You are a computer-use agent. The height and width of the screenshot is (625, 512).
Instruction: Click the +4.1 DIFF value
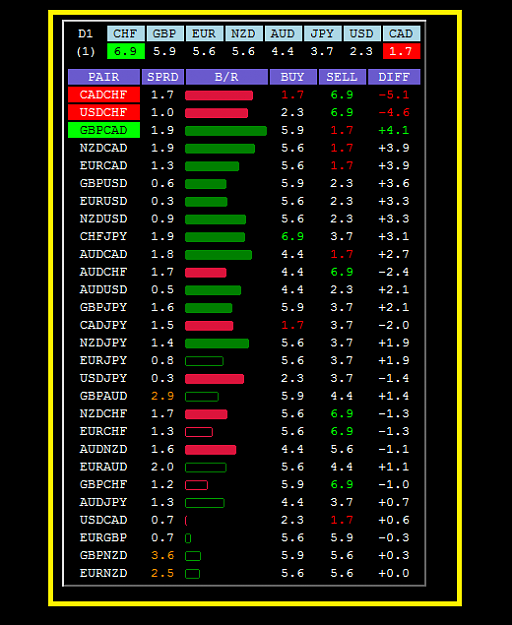[x=394, y=130]
